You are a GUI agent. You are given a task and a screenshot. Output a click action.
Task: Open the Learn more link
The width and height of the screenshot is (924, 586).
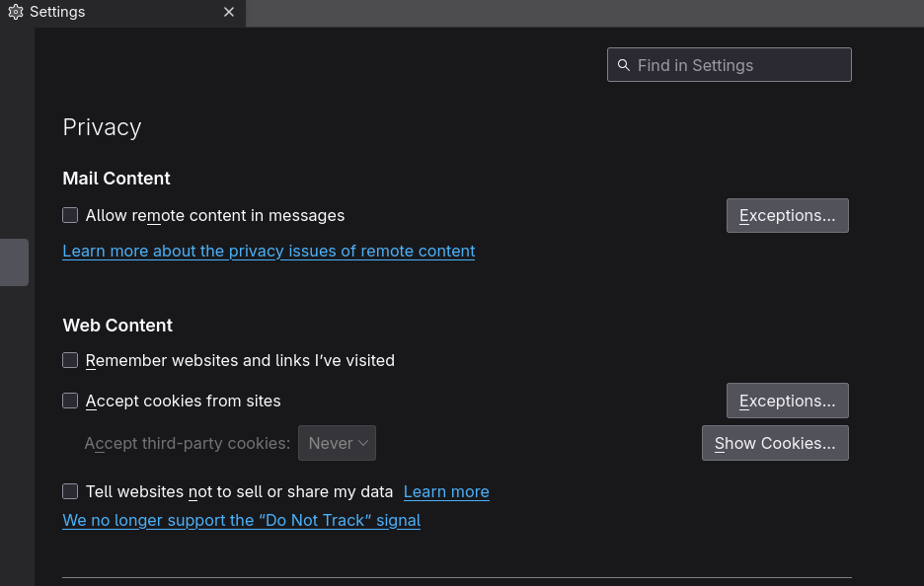pyautogui.click(x=446, y=491)
